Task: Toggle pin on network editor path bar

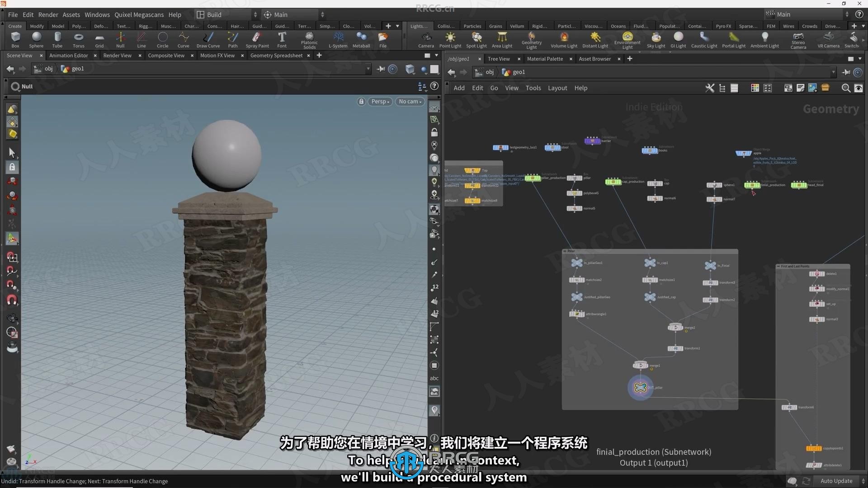Action: tap(846, 72)
